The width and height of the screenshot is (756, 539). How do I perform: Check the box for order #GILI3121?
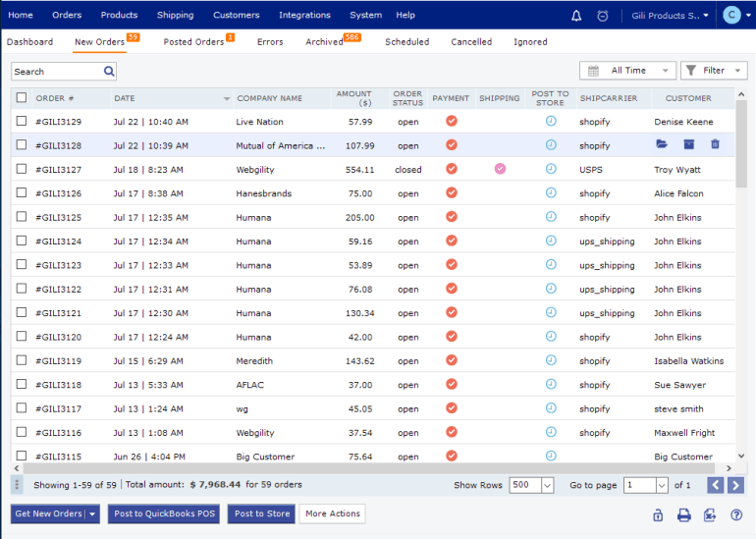click(22, 312)
